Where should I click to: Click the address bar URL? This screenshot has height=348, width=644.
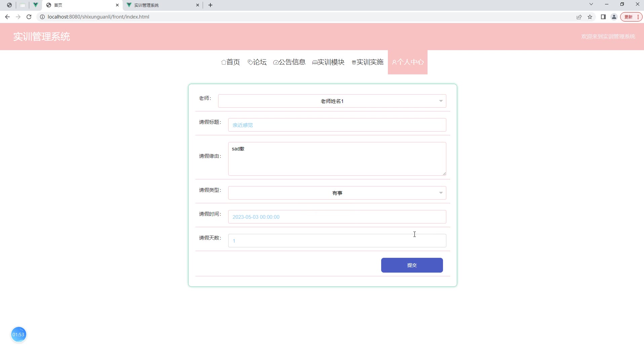point(98,17)
